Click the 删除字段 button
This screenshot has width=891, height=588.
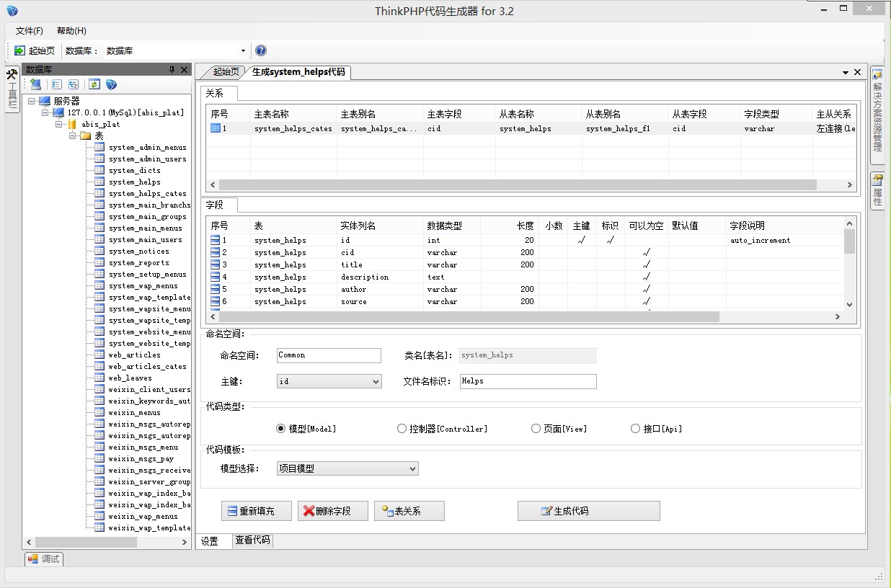tap(332, 511)
